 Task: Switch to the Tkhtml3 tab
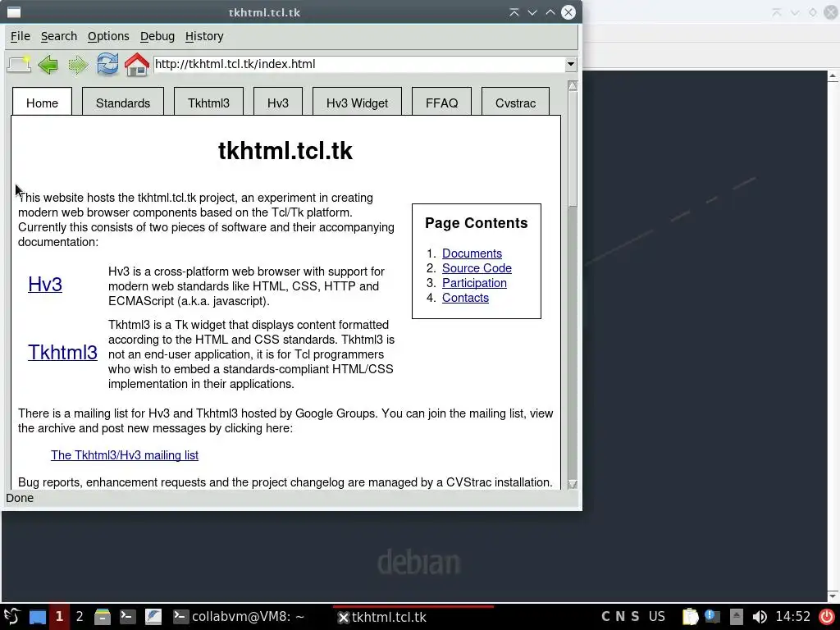(x=208, y=103)
